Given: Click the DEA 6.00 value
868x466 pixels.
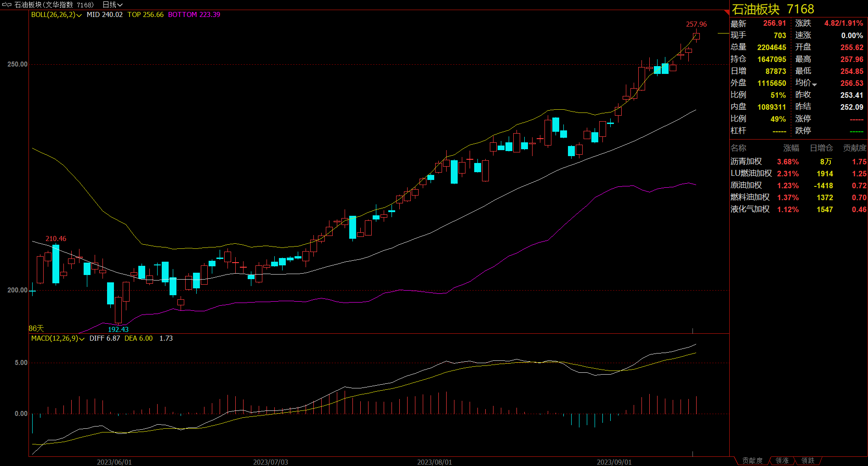Looking at the screenshot, I should pyautogui.click(x=138, y=338).
